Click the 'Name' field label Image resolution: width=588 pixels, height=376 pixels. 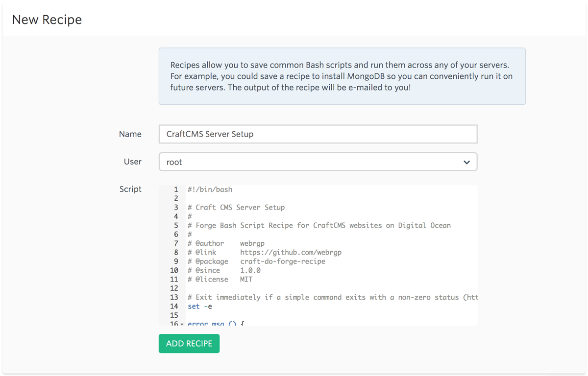click(x=130, y=134)
